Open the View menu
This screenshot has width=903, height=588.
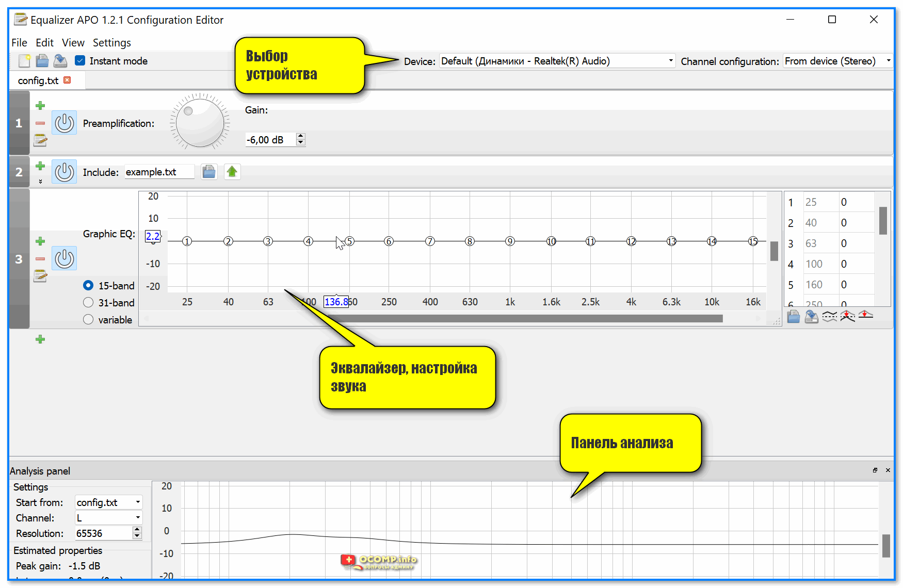coord(73,43)
